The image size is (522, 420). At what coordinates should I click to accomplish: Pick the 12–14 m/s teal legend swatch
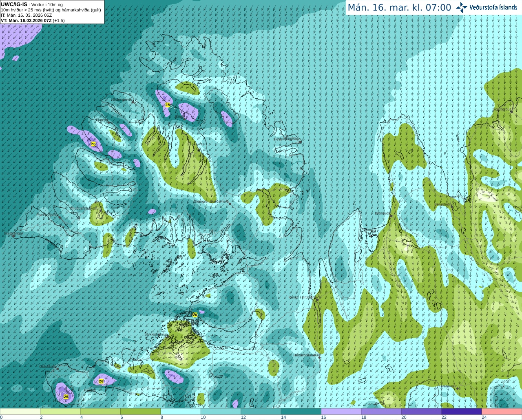coord(261,411)
